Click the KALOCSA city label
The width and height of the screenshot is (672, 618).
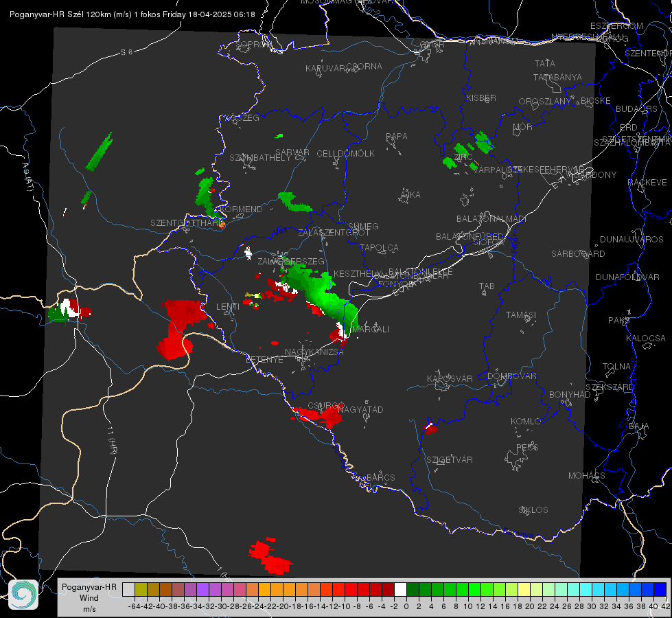click(x=646, y=339)
